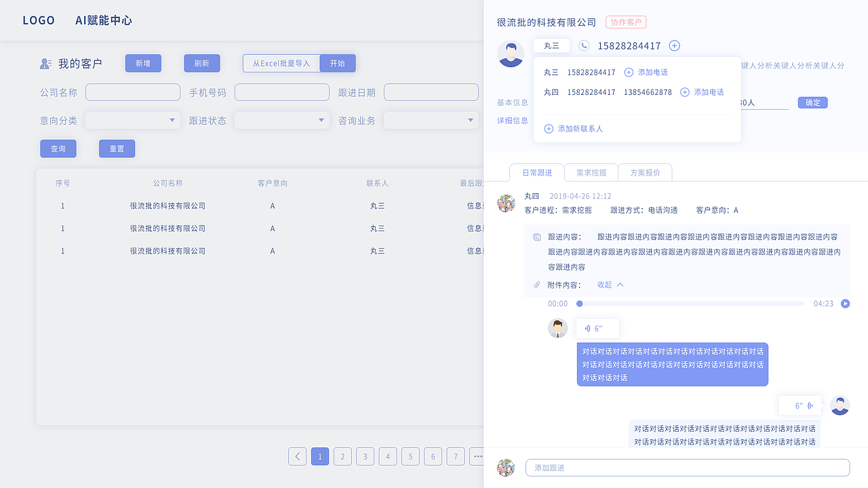Play the 6-second voice message bubble
Image resolution: width=868 pixels, height=488 pixels.
[596, 328]
